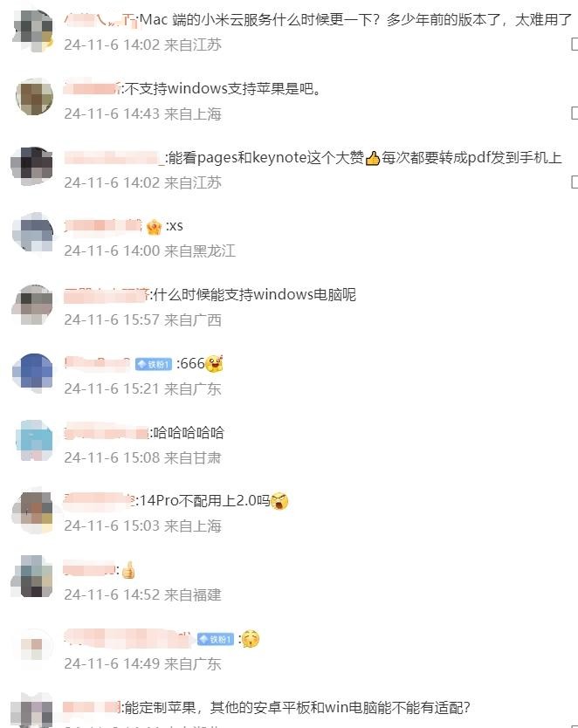Click the covering-face emoji in the 14:49 comment

pyautogui.click(x=251, y=639)
